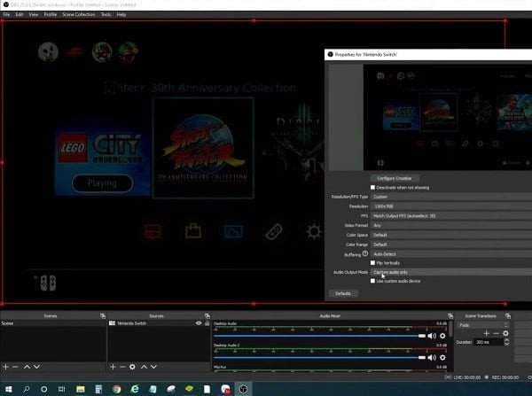The width and height of the screenshot is (532, 396).
Task: Open Desktop Audio 2 settings gear
Action: coord(442,357)
